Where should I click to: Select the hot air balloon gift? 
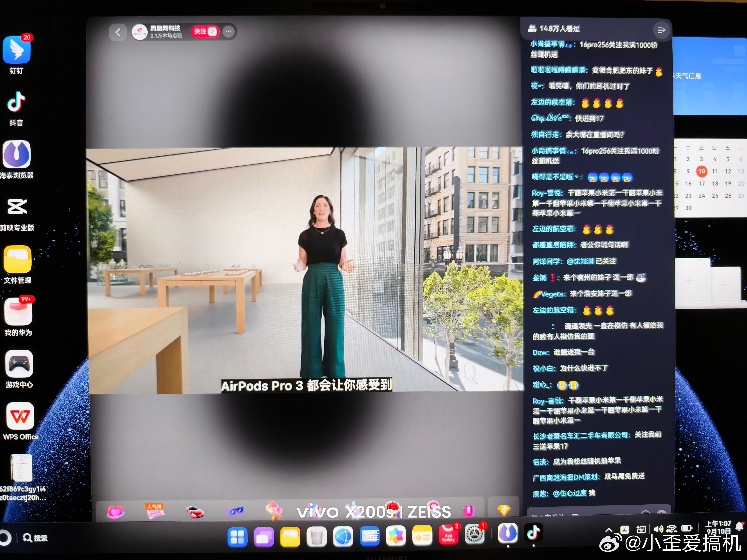[274, 510]
